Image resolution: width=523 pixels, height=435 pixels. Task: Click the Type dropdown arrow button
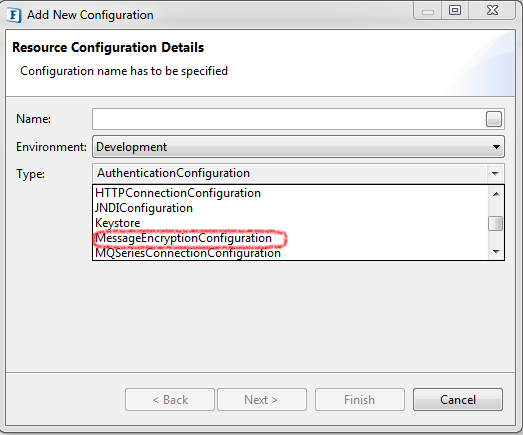(x=495, y=173)
